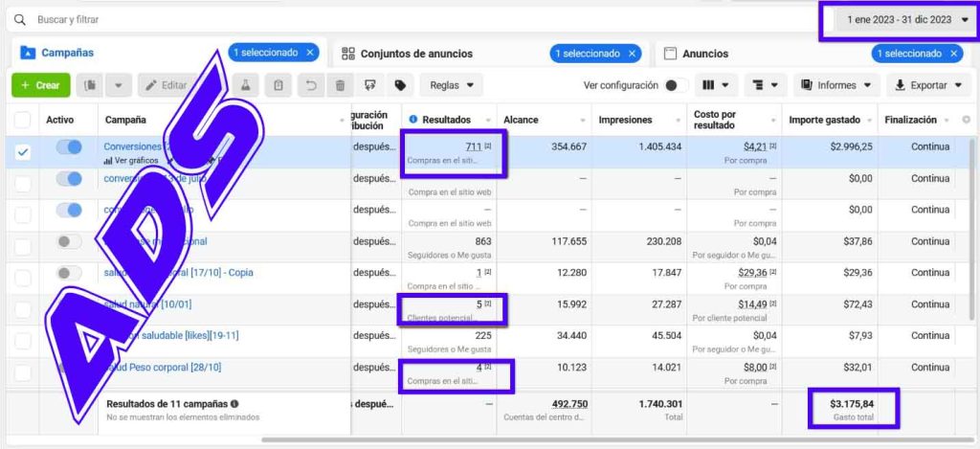
Task: Open the A/B test flask icon
Action: [245, 85]
